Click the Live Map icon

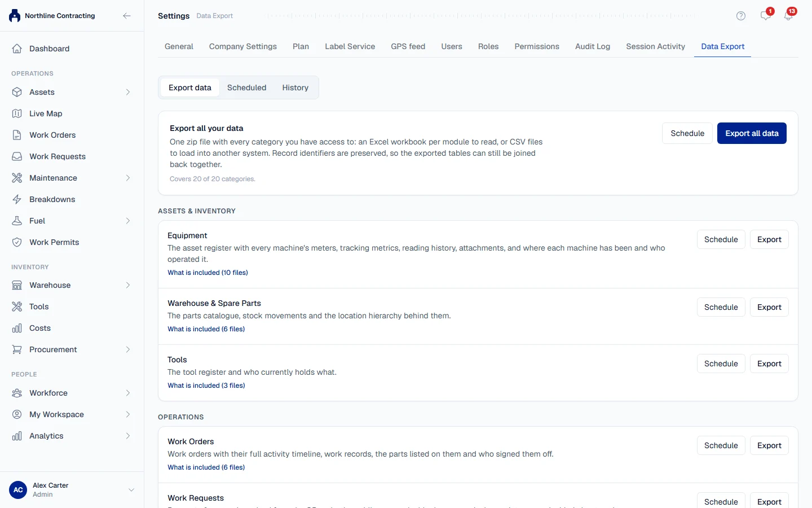click(x=17, y=113)
